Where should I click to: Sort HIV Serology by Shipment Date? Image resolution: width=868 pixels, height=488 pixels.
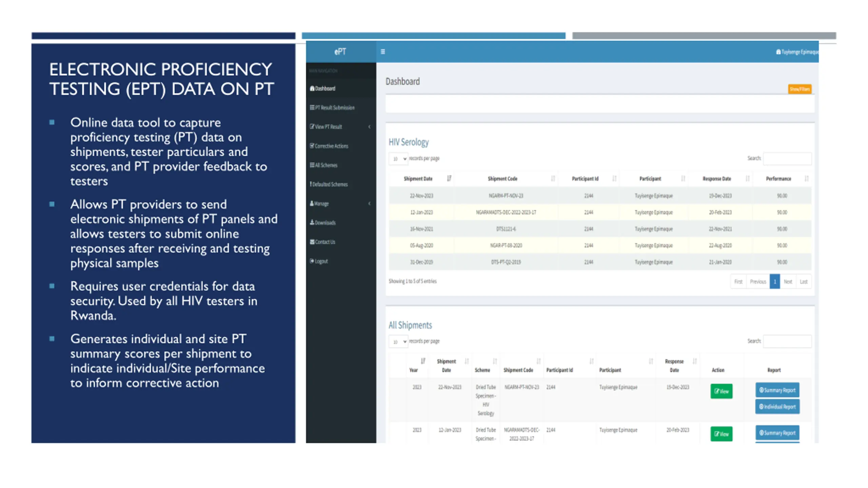421,179
